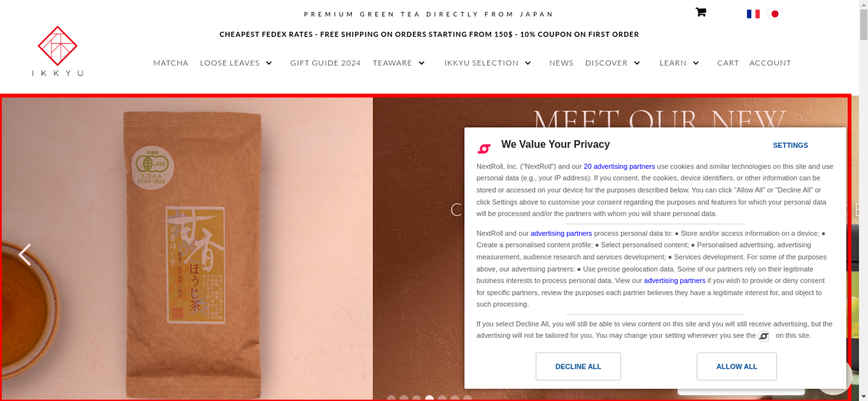Click the Decline All button
The image size is (868, 401).
coord(578,366)
